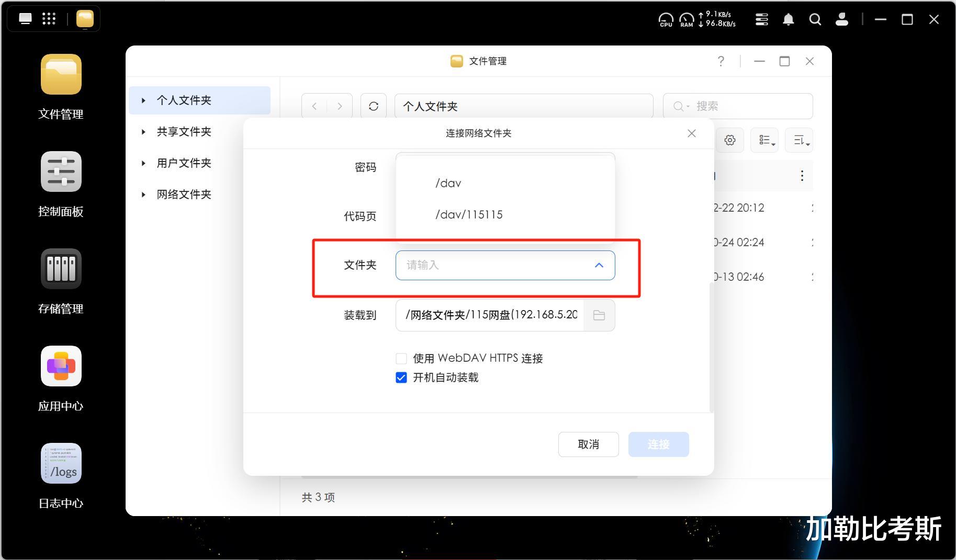
Task: Open the notifications bell icon
Action: 788,19
